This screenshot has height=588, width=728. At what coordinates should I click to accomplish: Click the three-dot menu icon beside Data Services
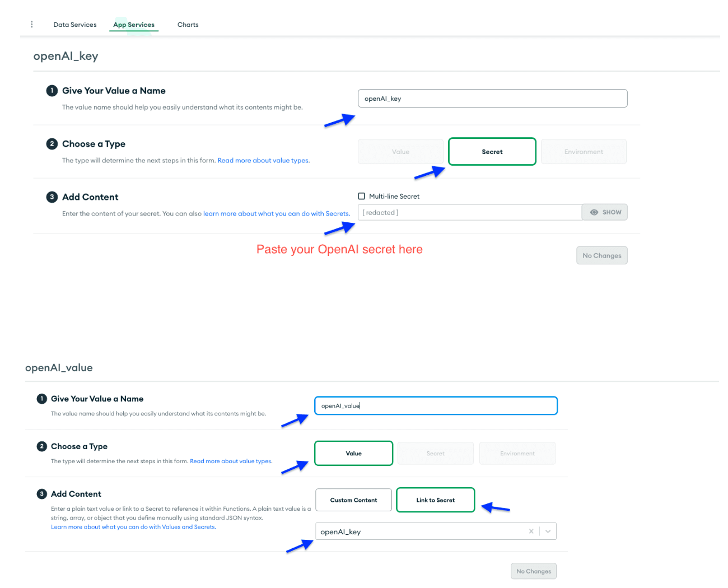point(32,24)
